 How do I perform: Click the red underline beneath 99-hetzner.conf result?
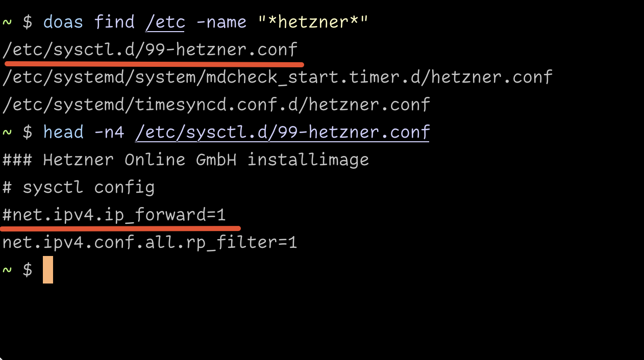click(154, 64)
